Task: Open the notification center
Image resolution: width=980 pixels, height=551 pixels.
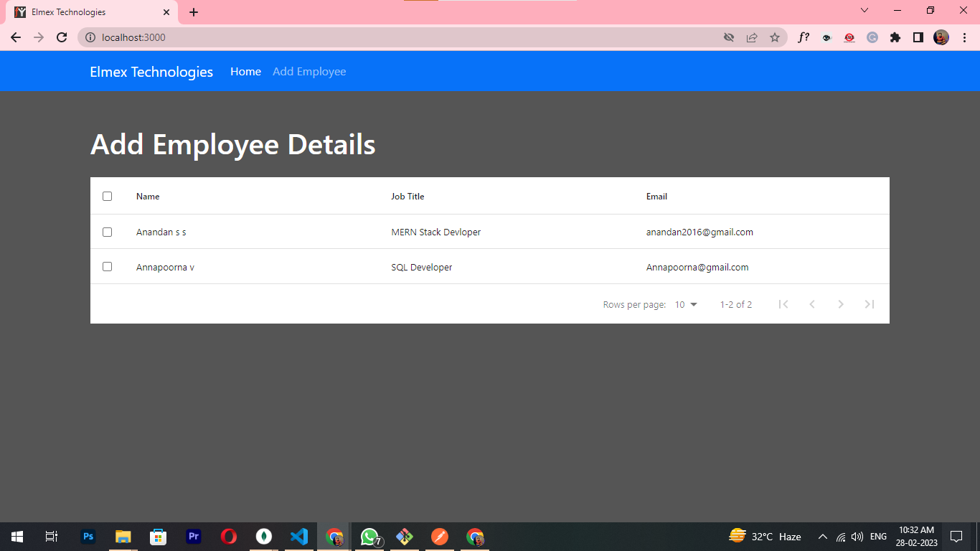Action: point(956,537)
